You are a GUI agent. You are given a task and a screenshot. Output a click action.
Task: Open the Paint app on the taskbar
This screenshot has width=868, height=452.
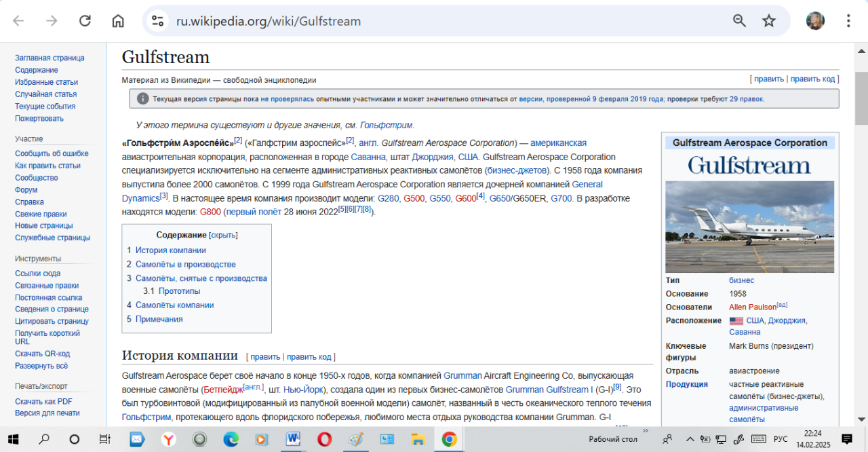coord(355,439)
